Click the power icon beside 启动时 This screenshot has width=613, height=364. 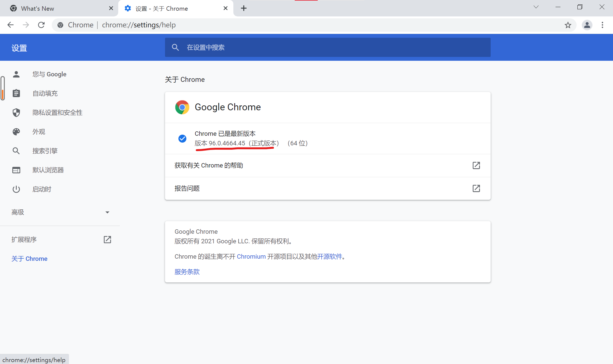click(16, 189)
